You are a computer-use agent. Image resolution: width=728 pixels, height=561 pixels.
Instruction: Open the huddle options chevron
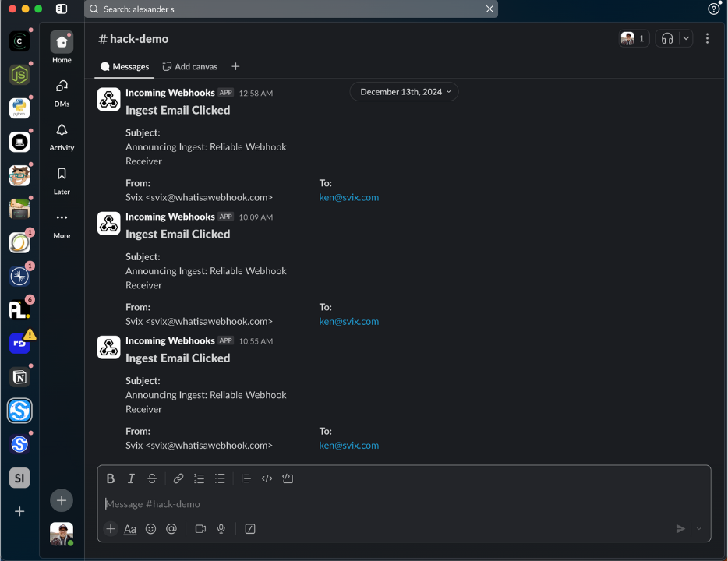pos(686,37)
